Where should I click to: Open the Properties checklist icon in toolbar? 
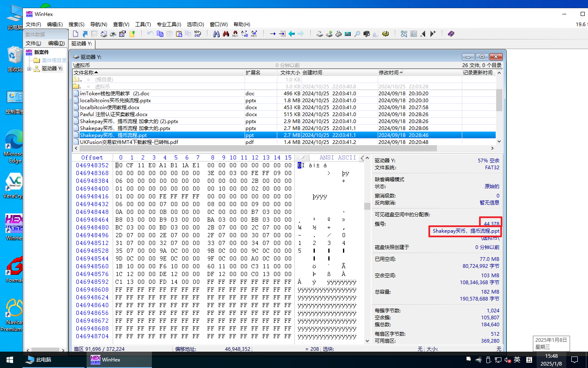click(x=122, y=34)
